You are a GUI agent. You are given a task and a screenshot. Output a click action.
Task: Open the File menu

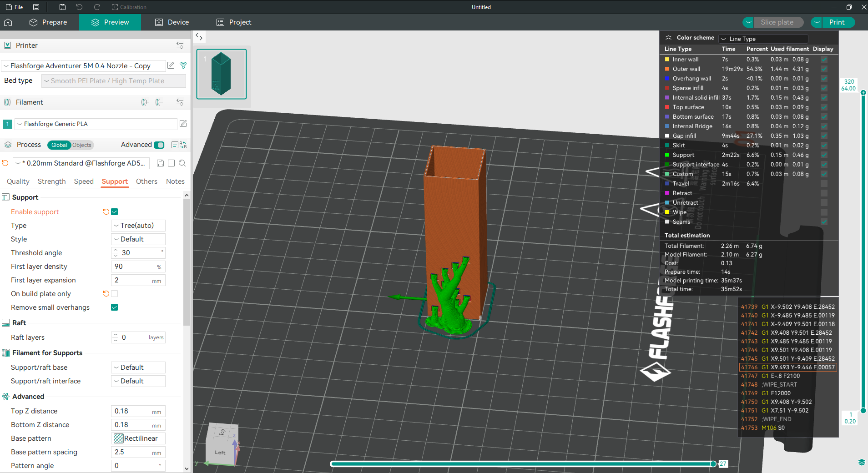click(15, 7)
